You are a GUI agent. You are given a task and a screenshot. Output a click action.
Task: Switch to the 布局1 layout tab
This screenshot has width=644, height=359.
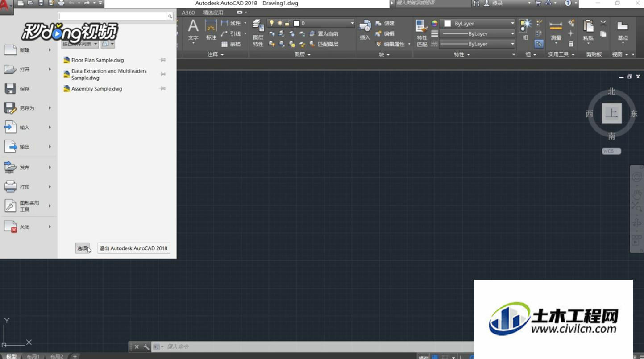pyautogui.click(x=33, y=356)
